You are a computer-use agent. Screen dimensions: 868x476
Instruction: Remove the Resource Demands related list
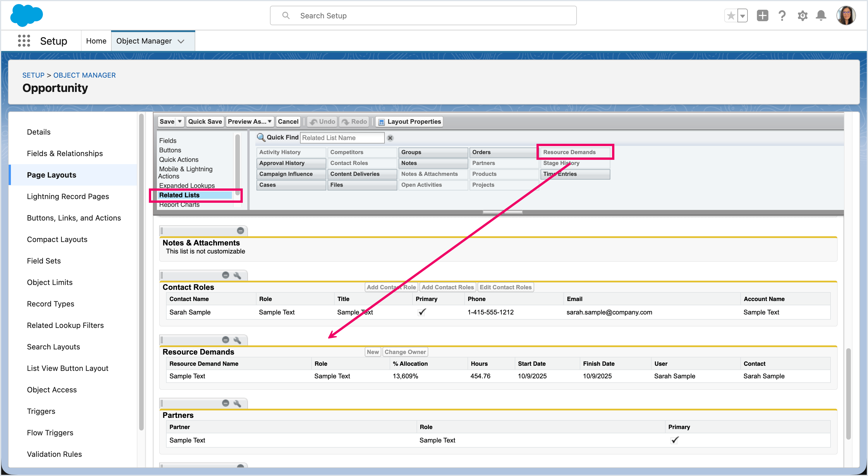[226, 340]
